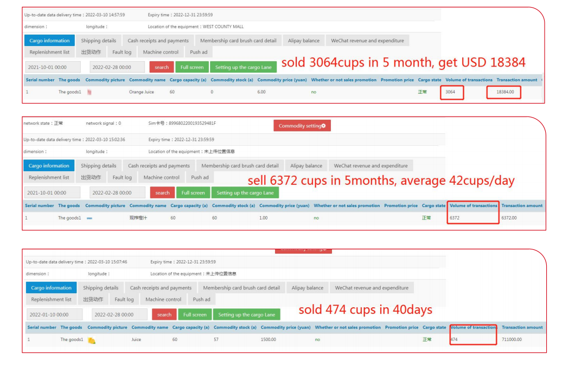Open Commodity setting with the gear icon
This screenshot has width=588, height=368.
(x=302, y=126)
